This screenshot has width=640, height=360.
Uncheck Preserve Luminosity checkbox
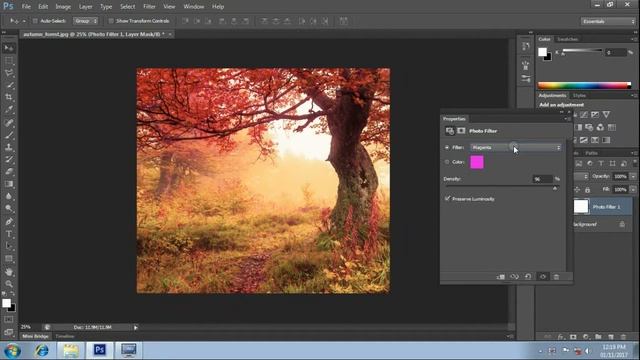click(447, 198)
